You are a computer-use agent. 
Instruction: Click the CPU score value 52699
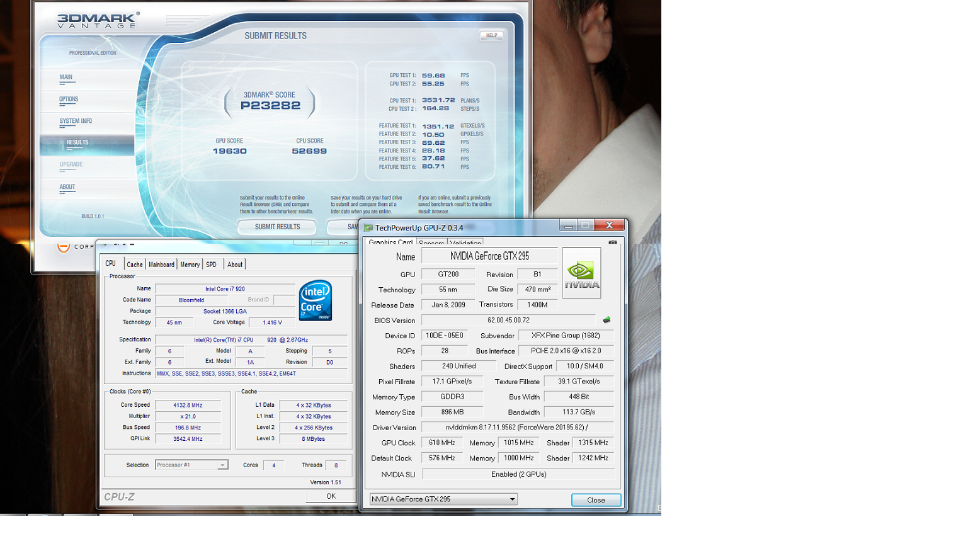[x=309, y=151]
